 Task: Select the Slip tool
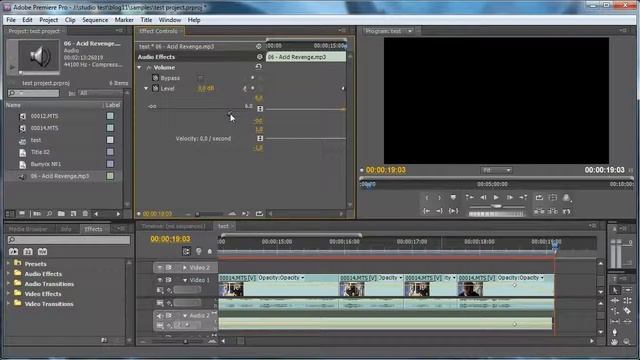pyautogui.click(x=615, y=322)
